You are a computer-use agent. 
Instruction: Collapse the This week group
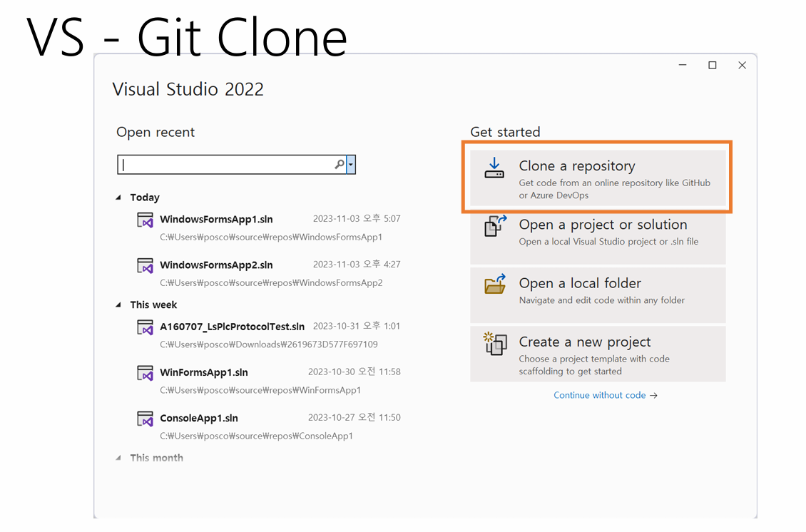(118, 305)
